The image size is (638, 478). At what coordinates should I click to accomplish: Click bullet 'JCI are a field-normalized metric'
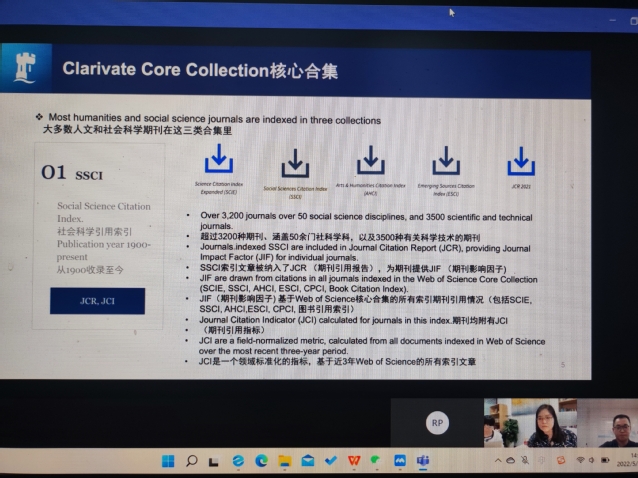[x=372, y=346]
